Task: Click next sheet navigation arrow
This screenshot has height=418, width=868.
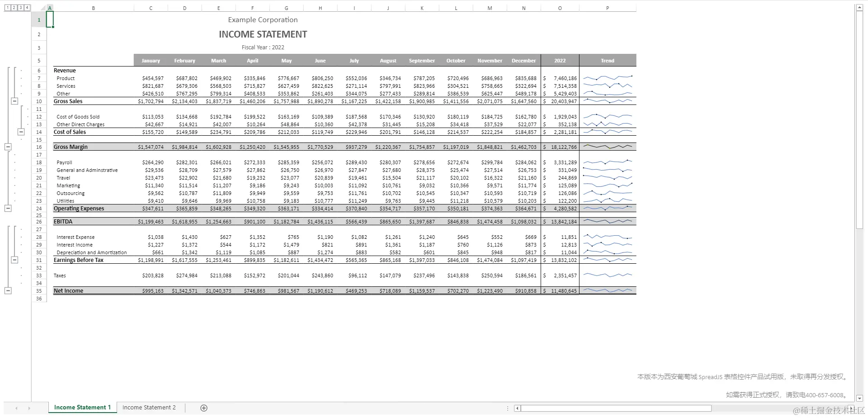Action: coord(29,408)
